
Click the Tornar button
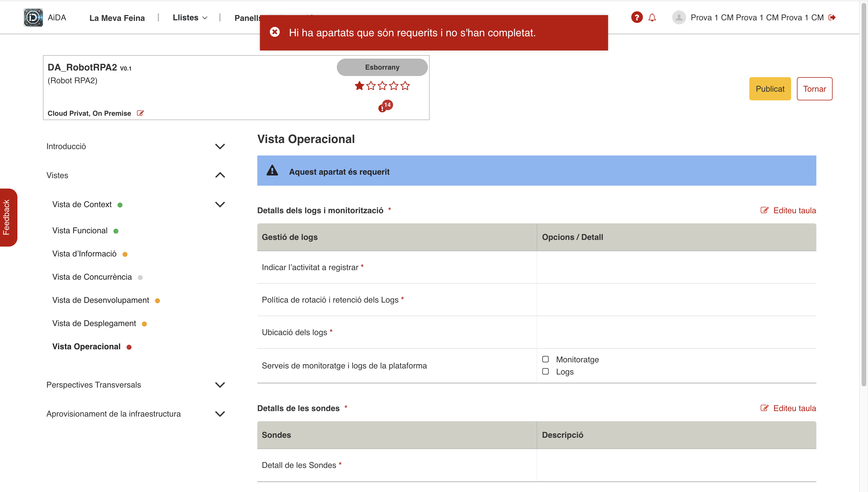[x=815, y=88]
